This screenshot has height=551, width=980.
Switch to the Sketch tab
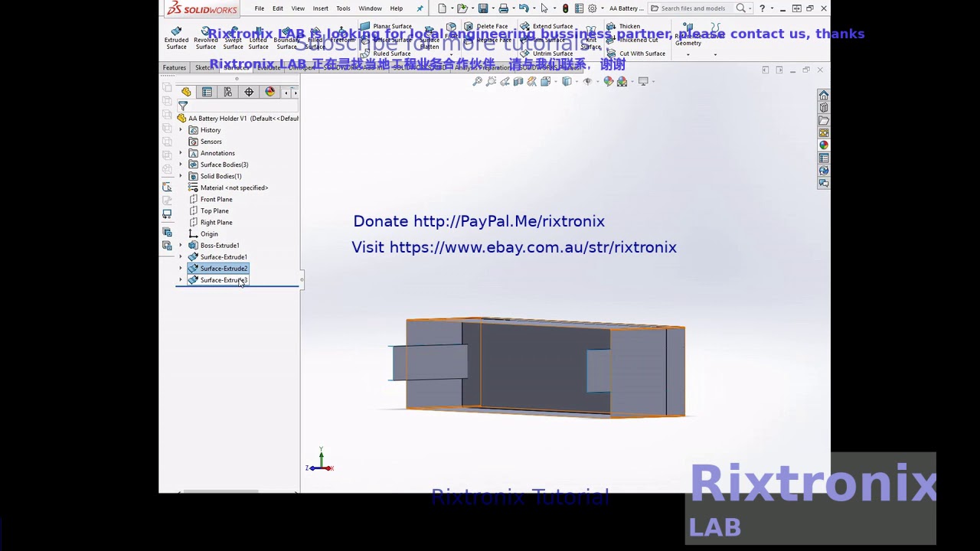(x=204, y=67)
